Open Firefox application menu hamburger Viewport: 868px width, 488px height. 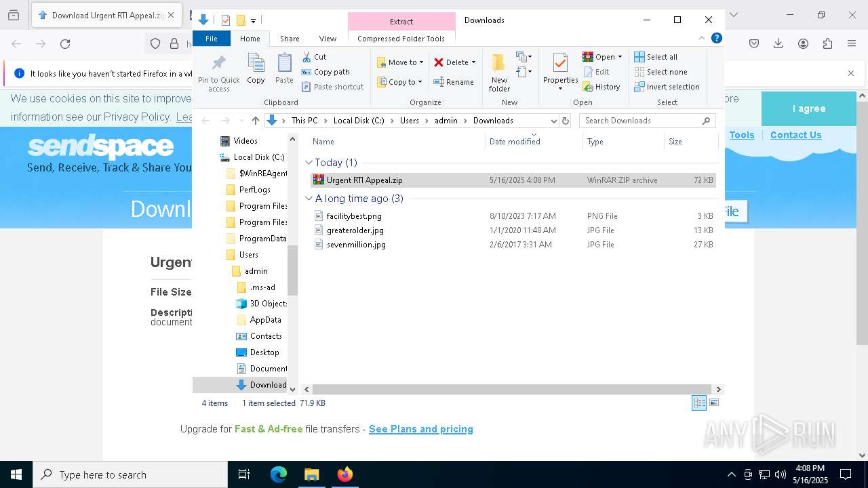pyautogui.click(x=852, y=44)
